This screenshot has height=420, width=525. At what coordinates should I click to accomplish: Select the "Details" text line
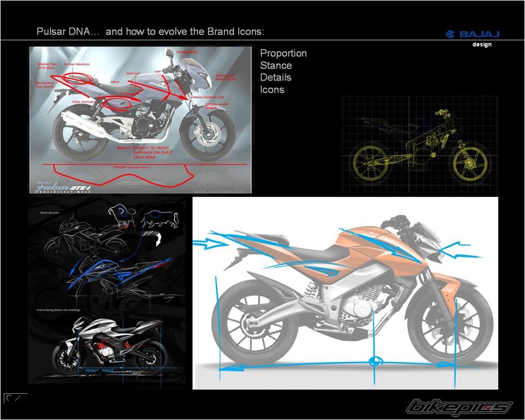click(x=276, y=77)
